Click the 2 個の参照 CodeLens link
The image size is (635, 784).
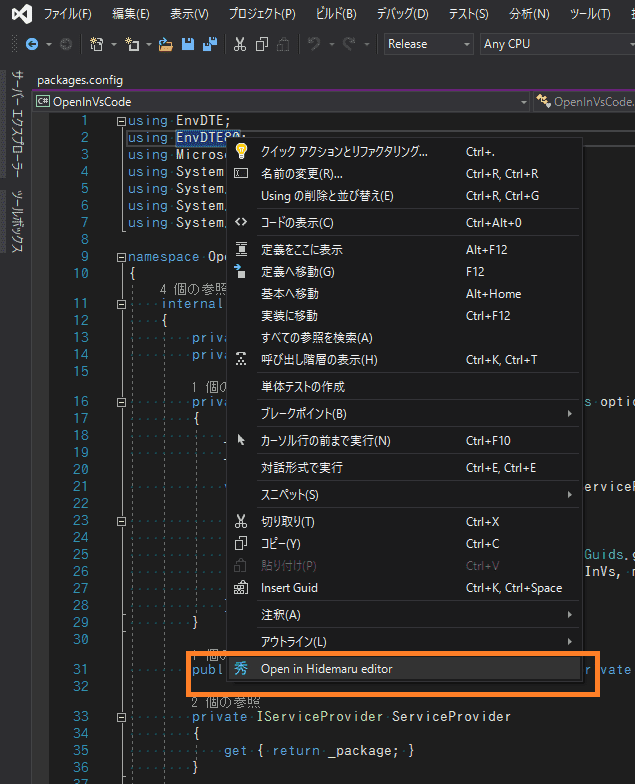coord(226,702)
